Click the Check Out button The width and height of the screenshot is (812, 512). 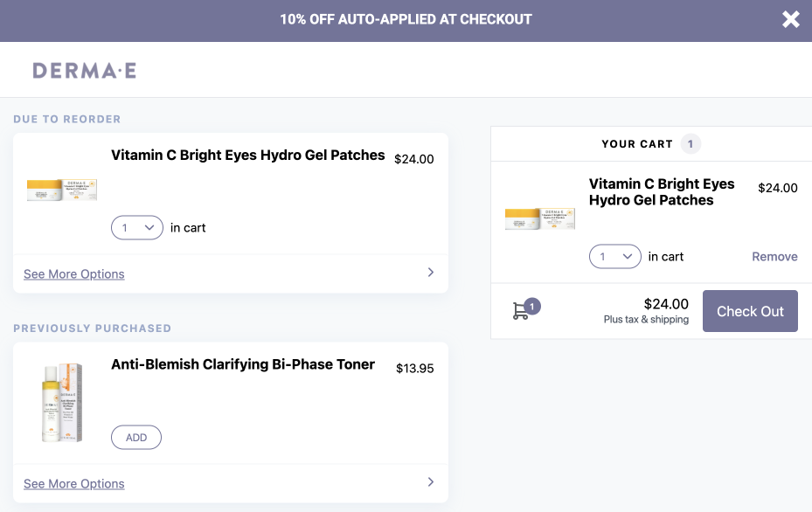tap(750, 310)
